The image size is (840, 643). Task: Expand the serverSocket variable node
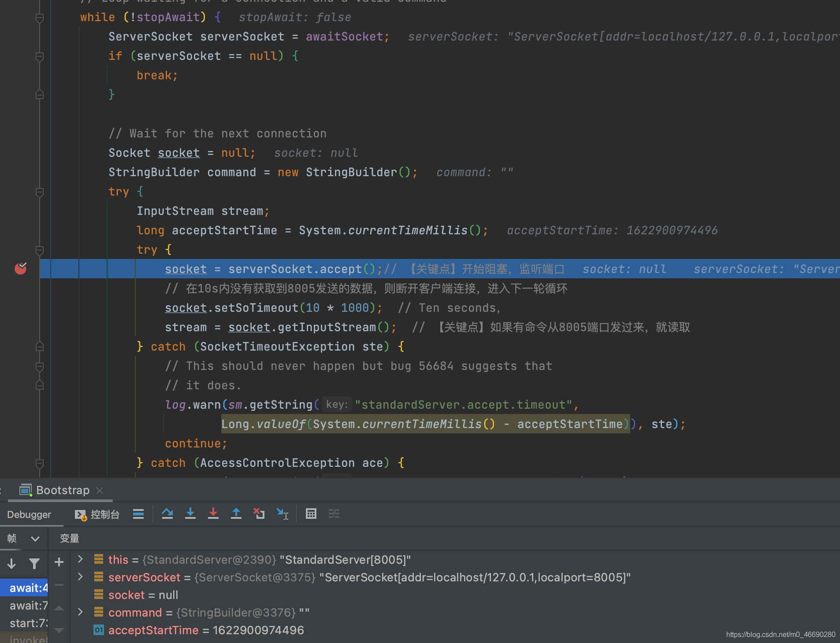point(80,577)
